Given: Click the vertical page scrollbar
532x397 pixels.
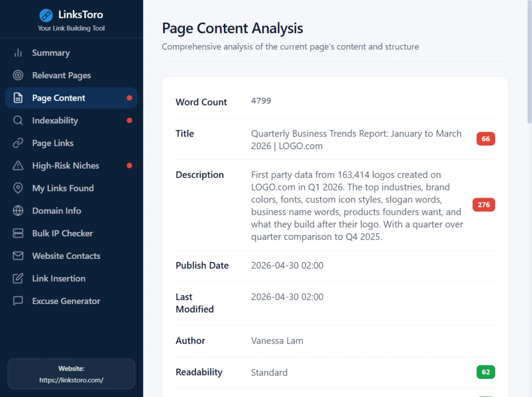Looking at the screenshot, I should (x=529, y=61).
